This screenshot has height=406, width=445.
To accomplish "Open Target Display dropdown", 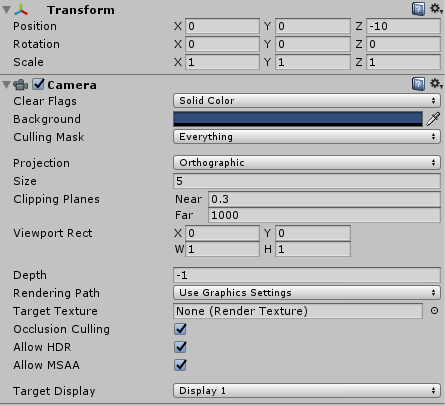I will 307,391.
